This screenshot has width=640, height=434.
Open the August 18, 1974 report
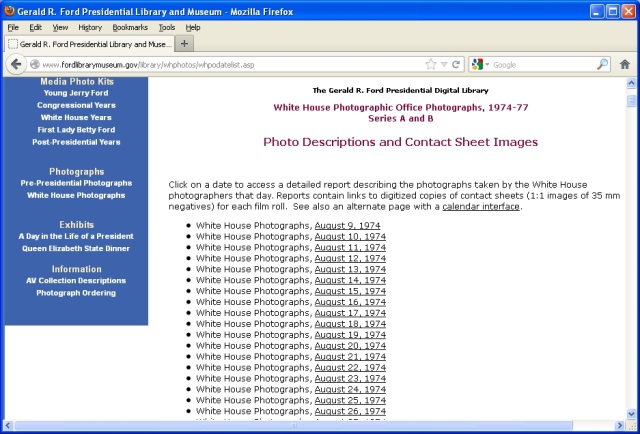pos(350,324)
